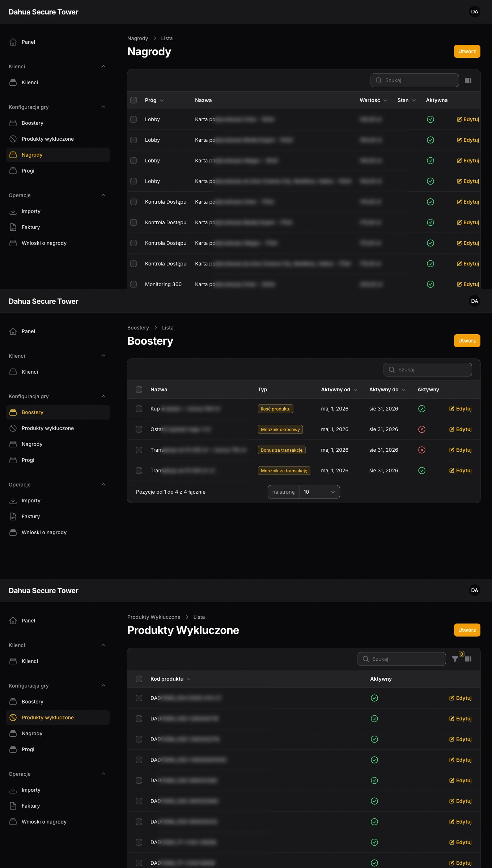Click Edytuj for the Monitoring 360 reward row
This screenshot has width=492, height=868.
[468, 284]
